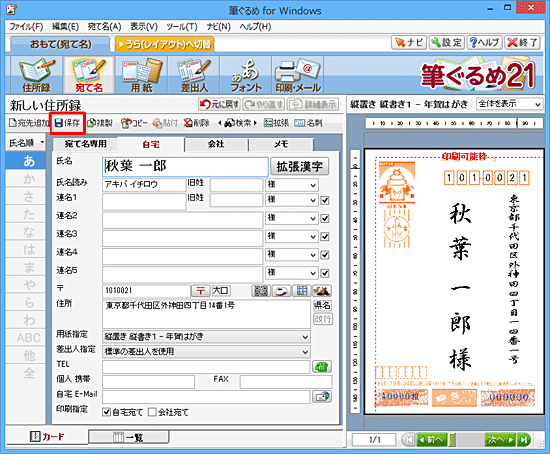Open 用紙指定 paper dropdown
Viewport: 550px width, 454px height.
tap(206, 337)
